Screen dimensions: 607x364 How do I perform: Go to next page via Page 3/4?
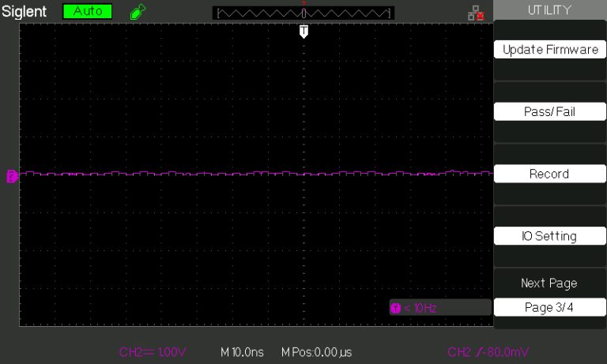[x=550, y=307]
